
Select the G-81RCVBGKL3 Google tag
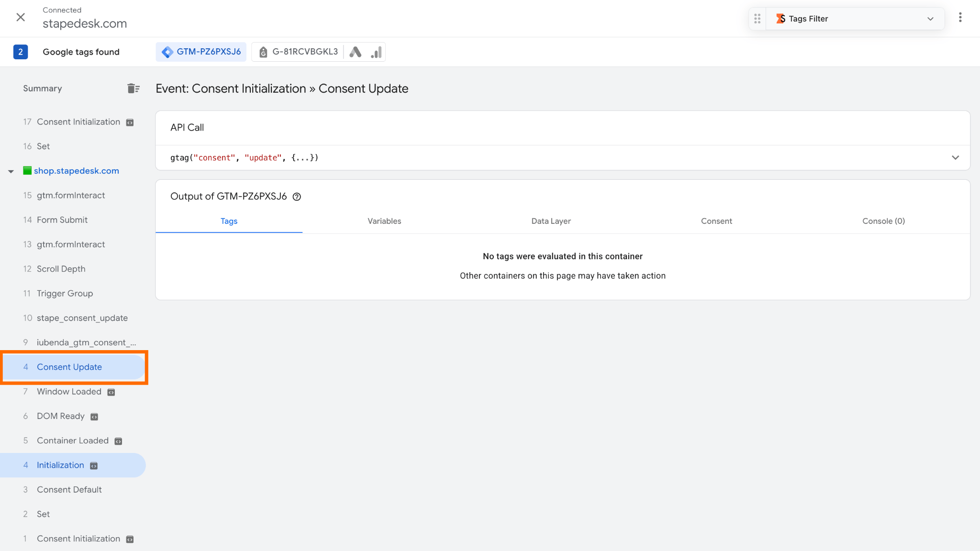point(298,52)
